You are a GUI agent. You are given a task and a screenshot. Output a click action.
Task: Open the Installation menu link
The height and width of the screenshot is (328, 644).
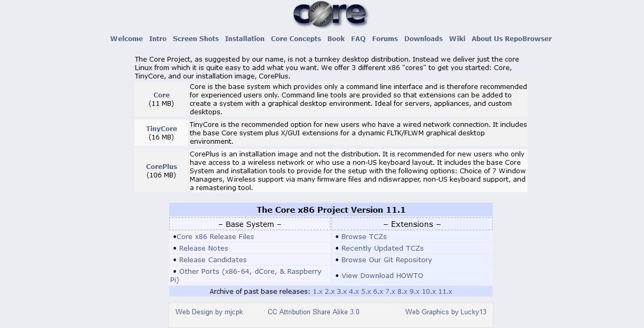pos(245,38)
